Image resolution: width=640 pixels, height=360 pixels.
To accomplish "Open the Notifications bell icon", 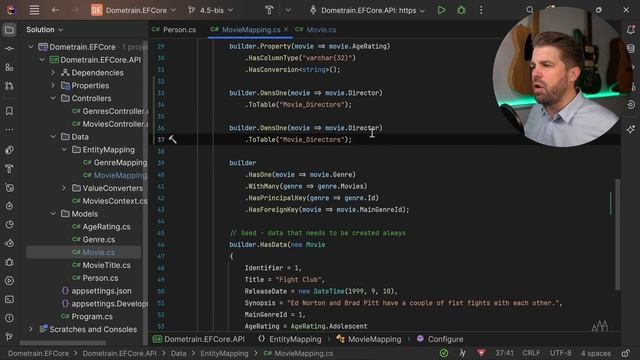I will tap(631, 30).
